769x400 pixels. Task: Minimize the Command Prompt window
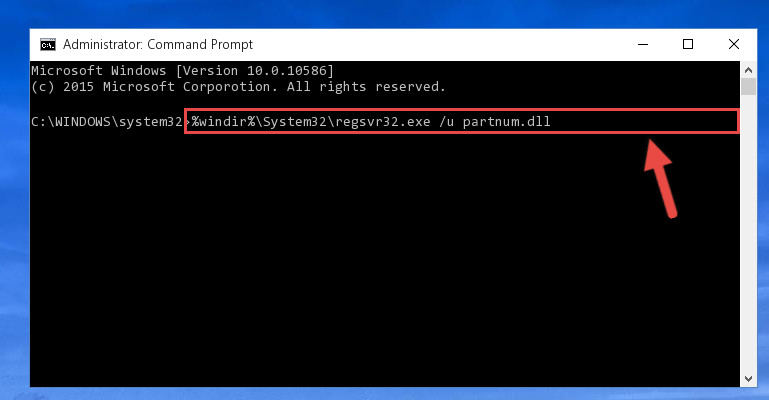(x=643, y=45)
